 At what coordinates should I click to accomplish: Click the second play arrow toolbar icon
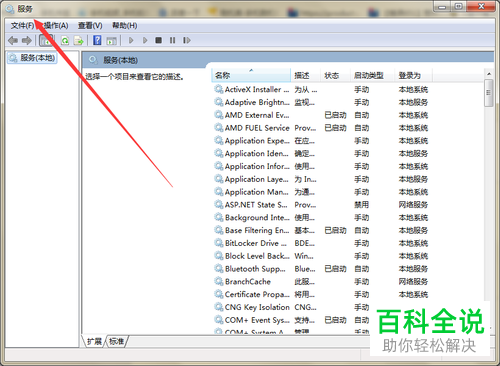coord(145,40)
